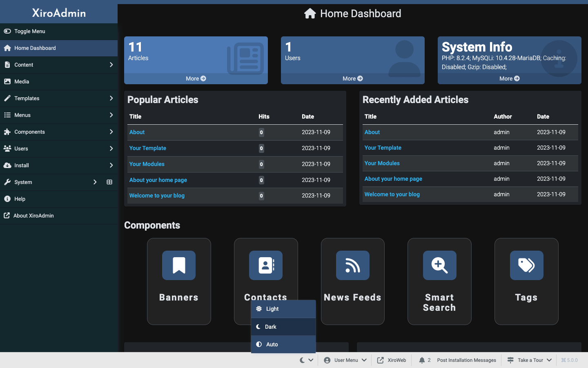Open About in Recently Added Articles

(x=372, y=132)
